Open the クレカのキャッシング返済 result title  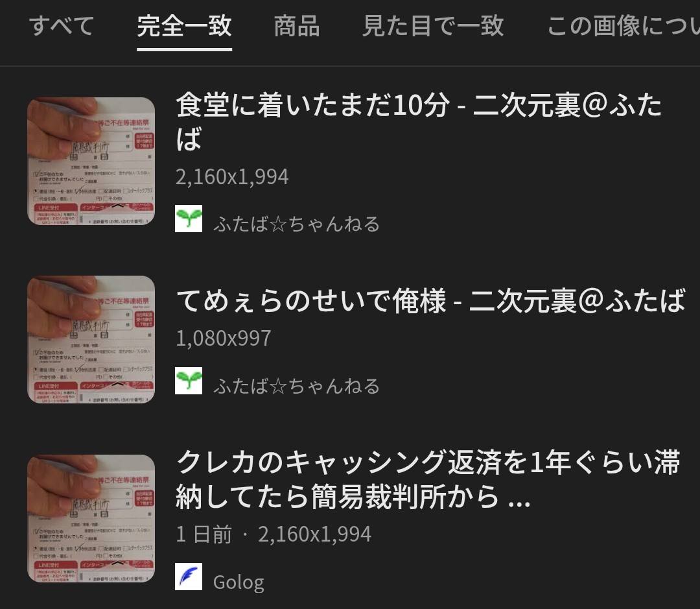click(428, 479)
